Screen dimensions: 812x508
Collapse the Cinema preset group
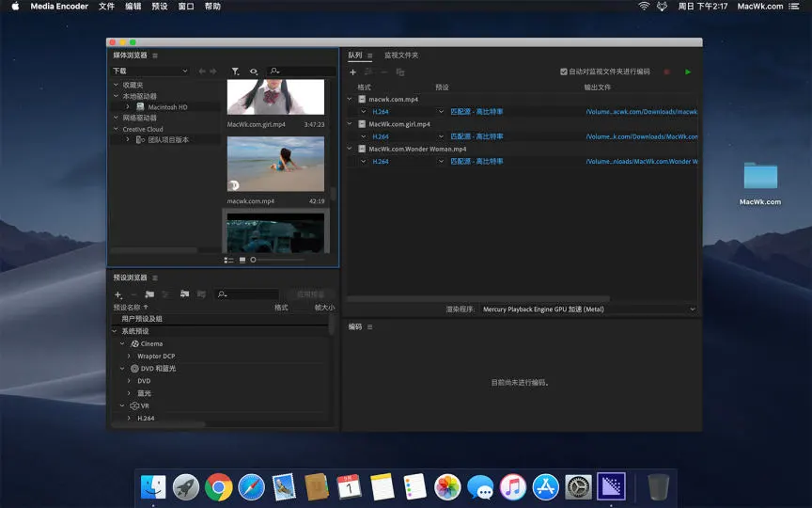tap(122, 343)
